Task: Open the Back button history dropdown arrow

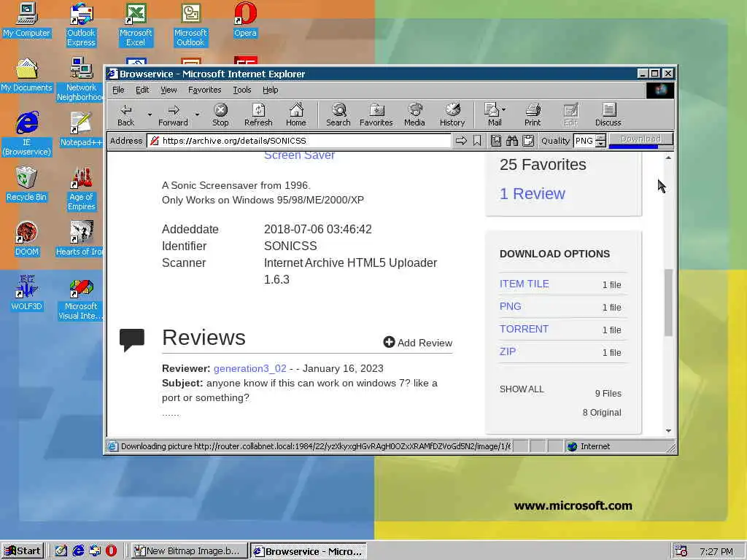Action: click(150, 114)
